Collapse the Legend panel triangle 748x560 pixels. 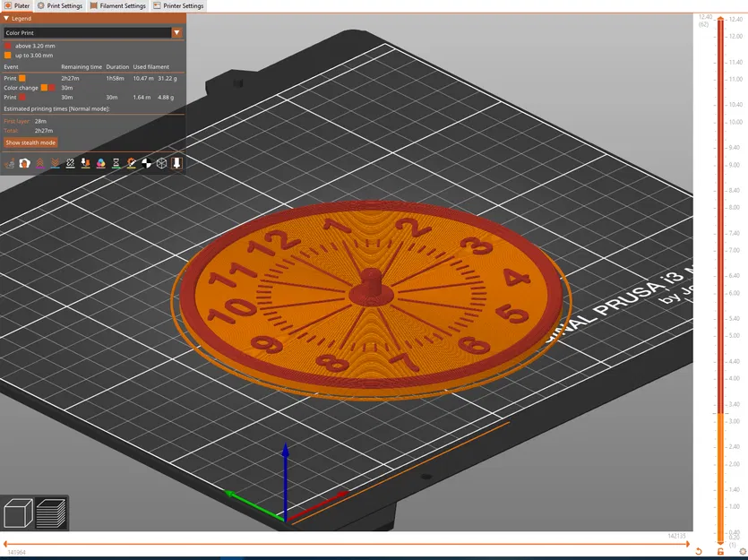coord(6,18)
